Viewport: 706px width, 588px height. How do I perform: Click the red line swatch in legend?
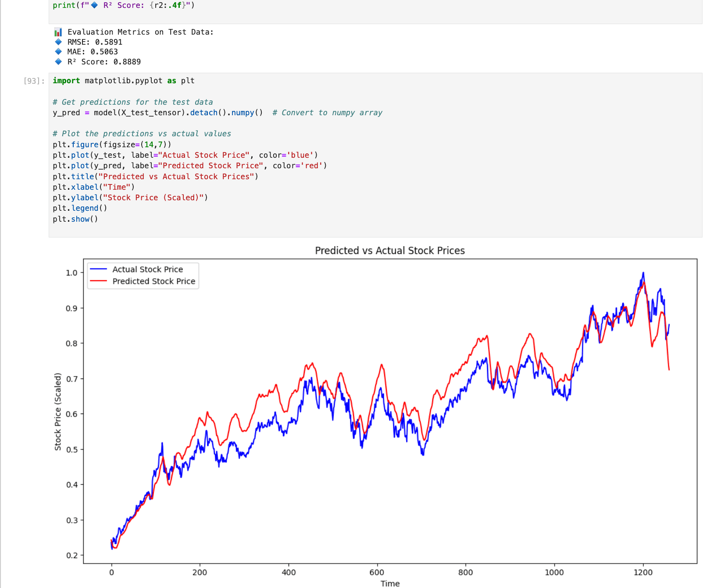coord(98,281)
